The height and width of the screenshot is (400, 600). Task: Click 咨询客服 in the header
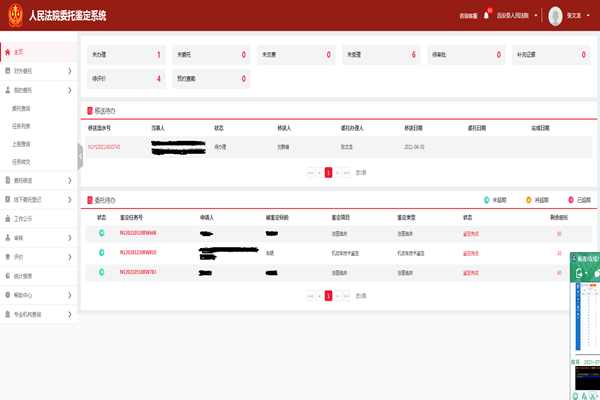pos(468,16)
